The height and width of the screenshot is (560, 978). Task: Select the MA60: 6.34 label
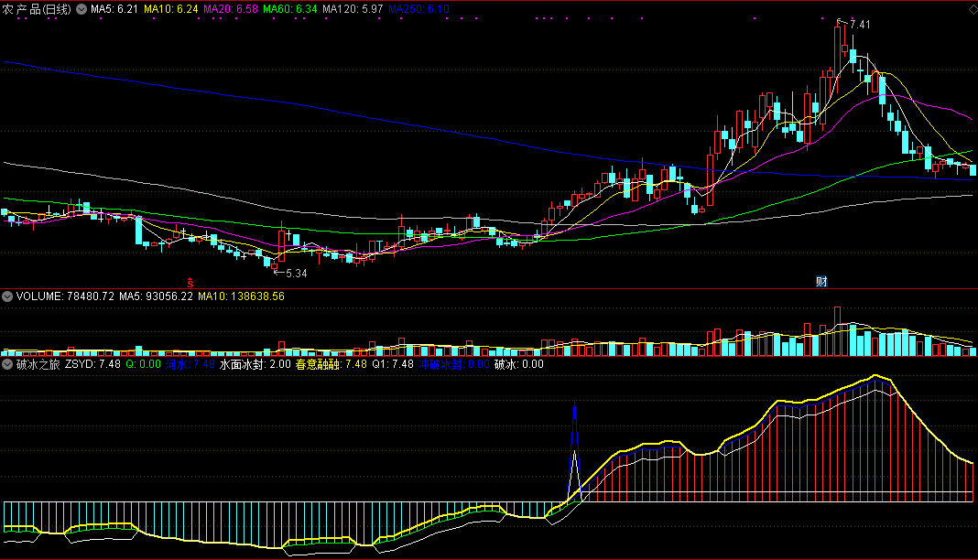tap(289, 9)
